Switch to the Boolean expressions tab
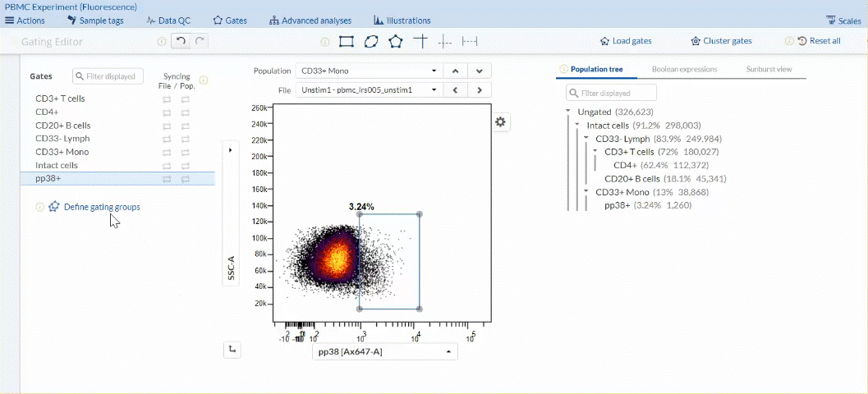 (684, 70)
